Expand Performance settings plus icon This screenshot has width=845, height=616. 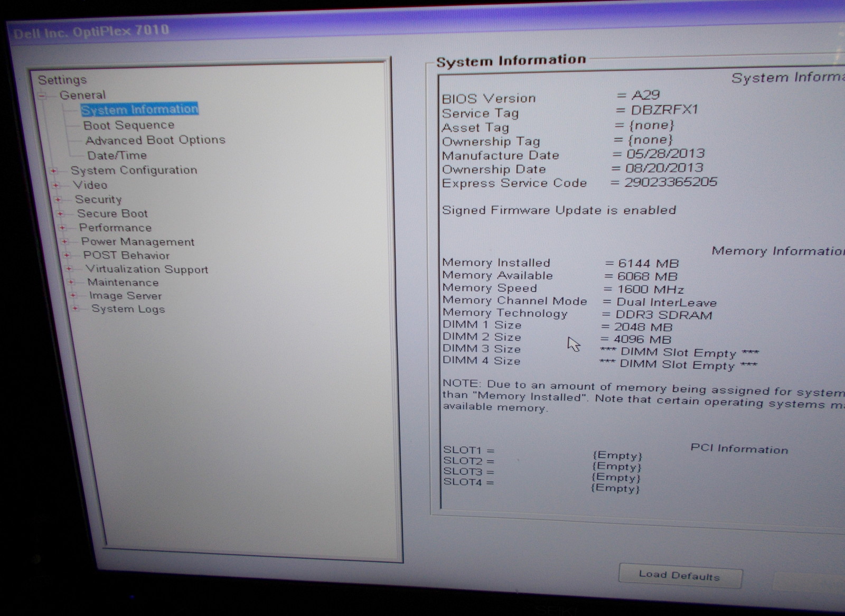click(x=62, y=228)
